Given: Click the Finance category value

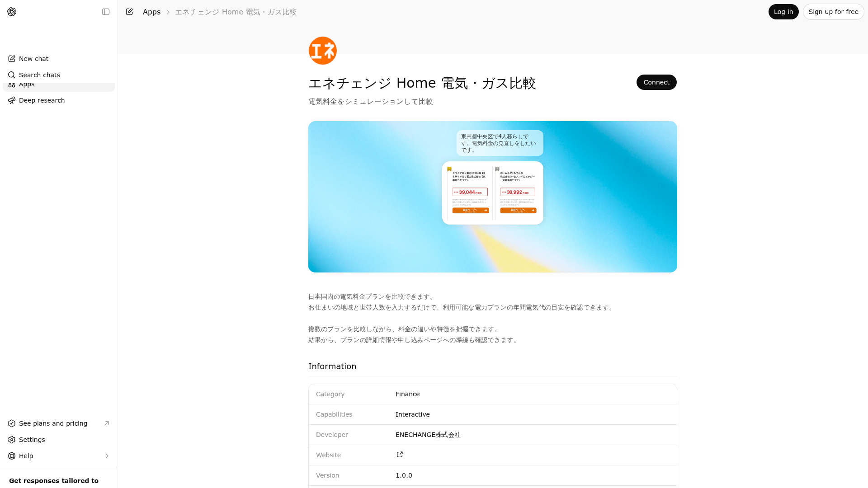Looking at the screenshot, I should pyautogui.click(x=407, y=394).
